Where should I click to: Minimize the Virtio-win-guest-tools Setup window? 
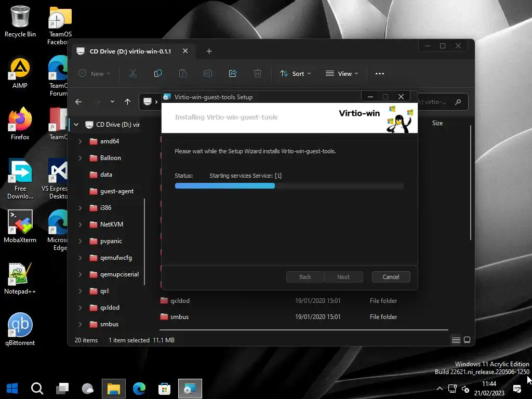pyautogui.click(x=370, y=97)
